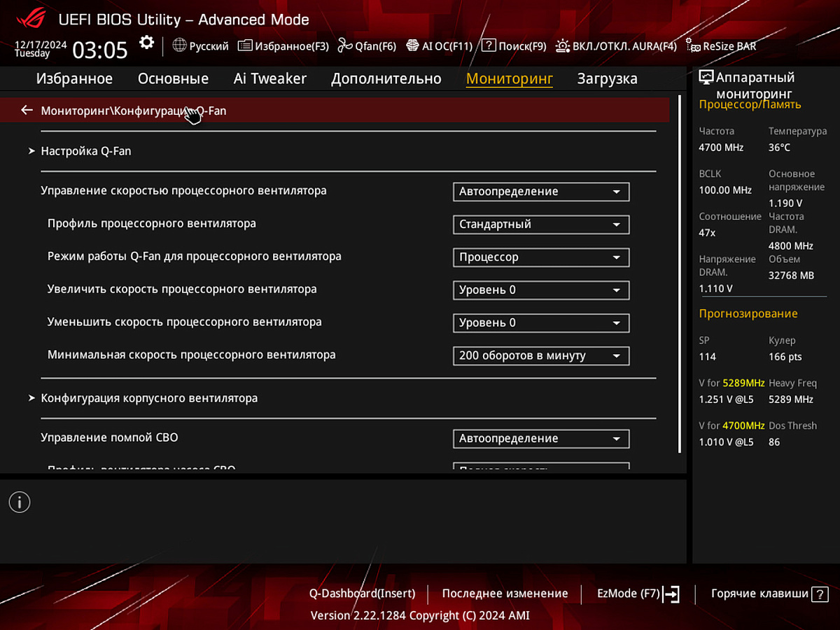
Task: Open the Дополнительно tab
Action: pyautogui.click(x=386, y=78)
